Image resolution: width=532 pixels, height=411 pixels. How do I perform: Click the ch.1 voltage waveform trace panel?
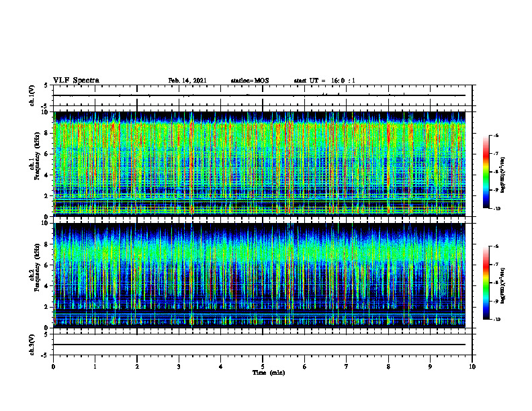click(263, 95)
